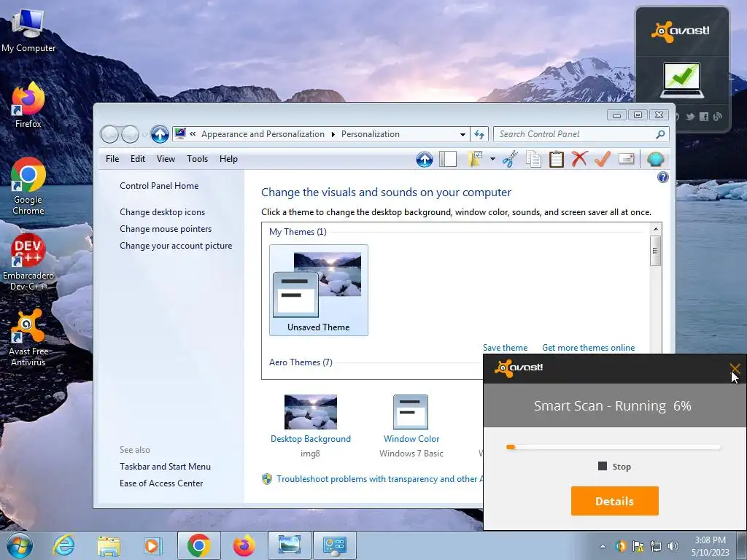747x560 pixels.
Task: Click the volume speaker tray icon
Action: [x=673, y=546]
